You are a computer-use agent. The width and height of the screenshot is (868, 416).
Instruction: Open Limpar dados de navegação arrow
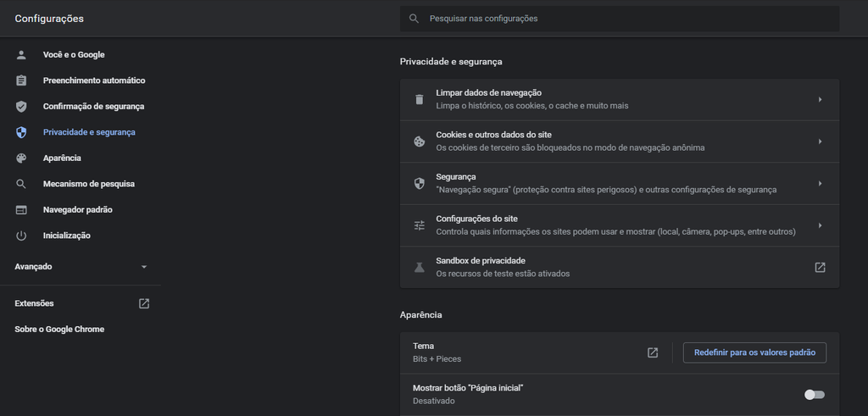click(x=820, y=100)
